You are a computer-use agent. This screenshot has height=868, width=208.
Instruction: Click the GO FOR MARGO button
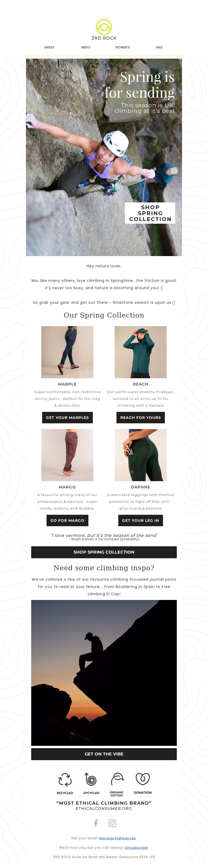[x=67, y=520]
